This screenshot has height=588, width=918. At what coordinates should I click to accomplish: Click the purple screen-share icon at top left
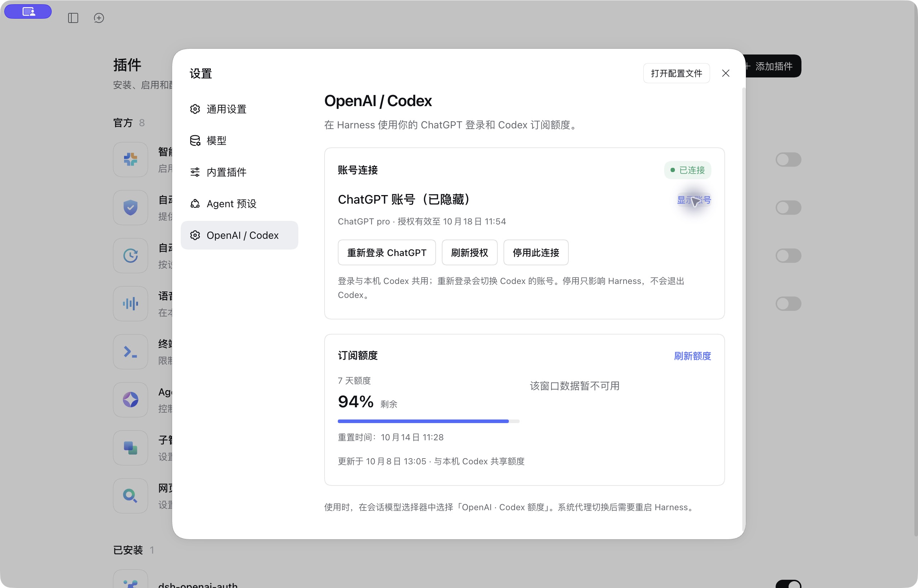(x=28, y=11)
